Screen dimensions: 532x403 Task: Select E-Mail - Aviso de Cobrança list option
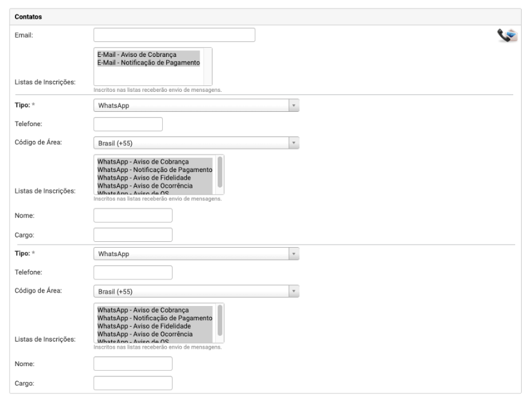click(x=137, y=54)
